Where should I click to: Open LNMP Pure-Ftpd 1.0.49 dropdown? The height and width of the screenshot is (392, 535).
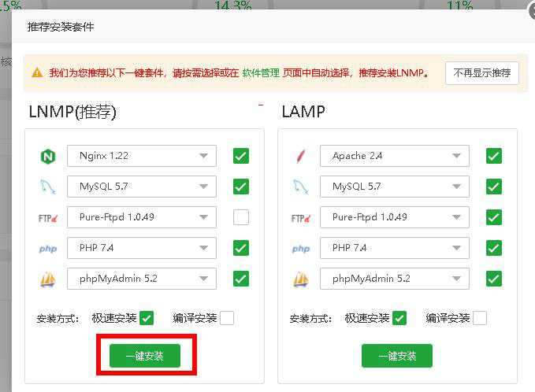coord(142,217)
